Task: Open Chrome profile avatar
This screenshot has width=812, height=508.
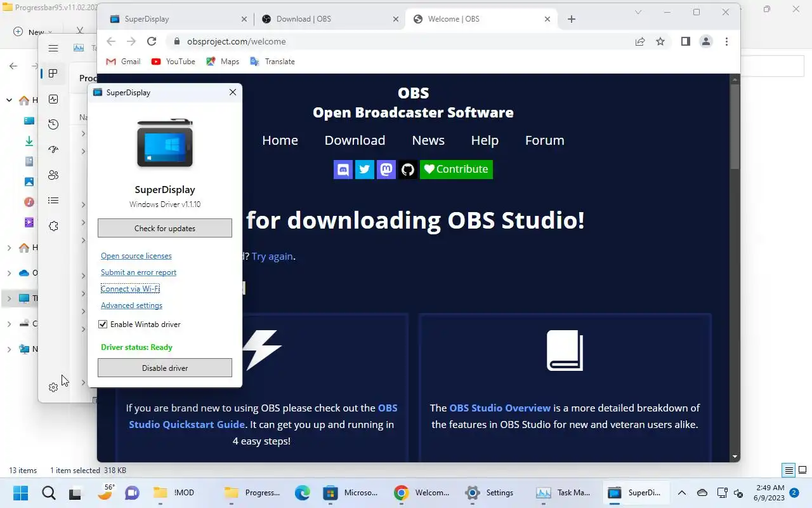Action: (706, 41)
